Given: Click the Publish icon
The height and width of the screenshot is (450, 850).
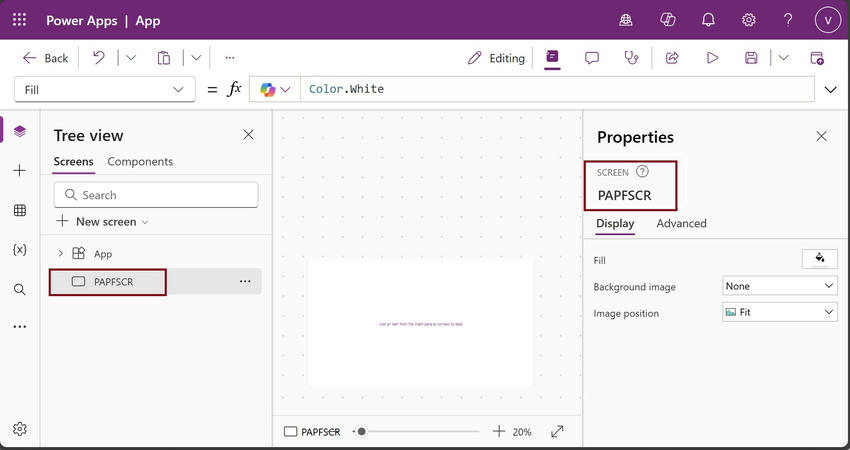Looking at the screenshot, I should tap(817, 58).
